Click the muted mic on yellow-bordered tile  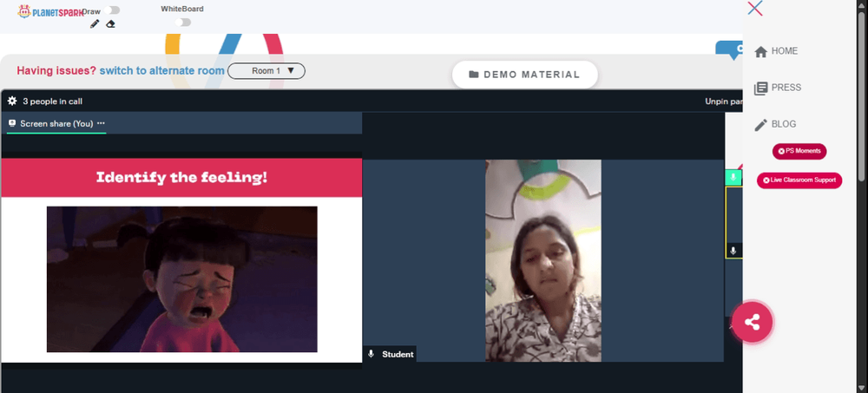coord(733,251)
